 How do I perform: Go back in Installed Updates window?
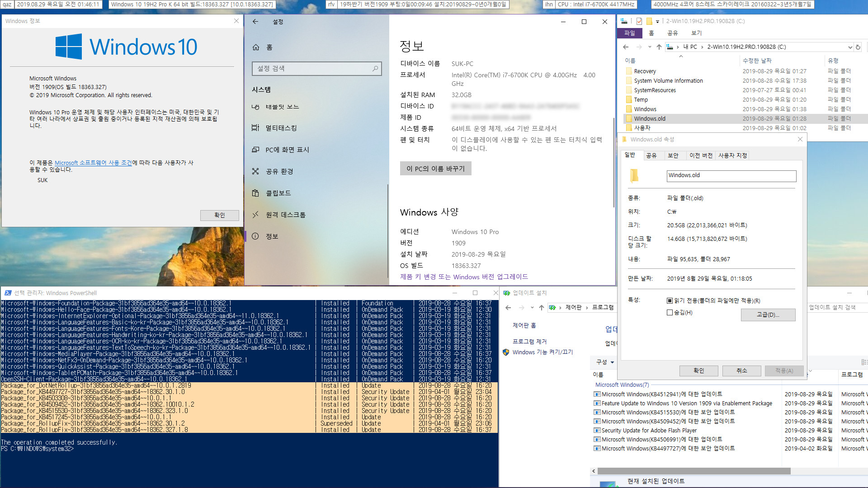508,308
